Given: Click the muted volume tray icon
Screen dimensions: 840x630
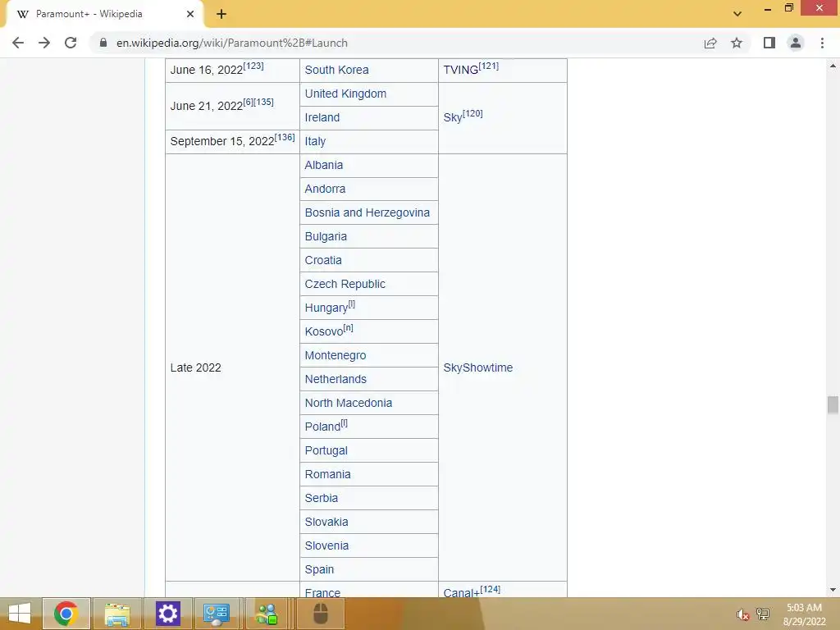Looking at the screenshot, I should (742, 614).
